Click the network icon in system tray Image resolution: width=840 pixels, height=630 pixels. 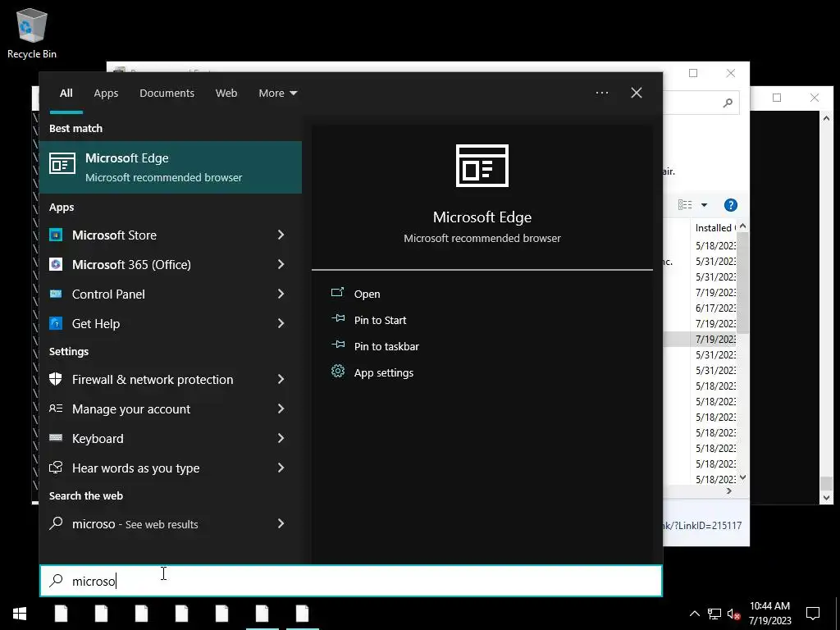pyautogui.click(x=714, y=614)
